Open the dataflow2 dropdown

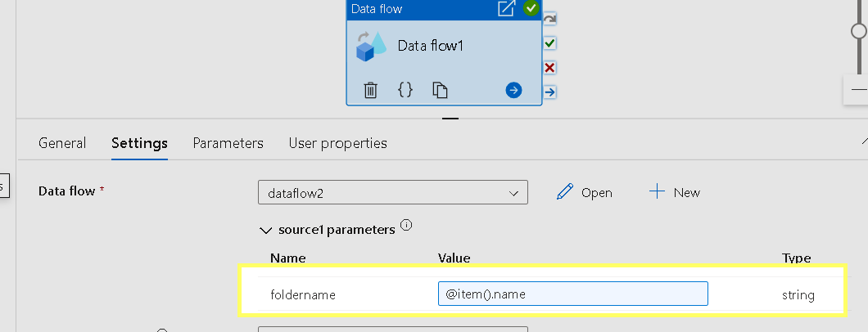[393, 193]
